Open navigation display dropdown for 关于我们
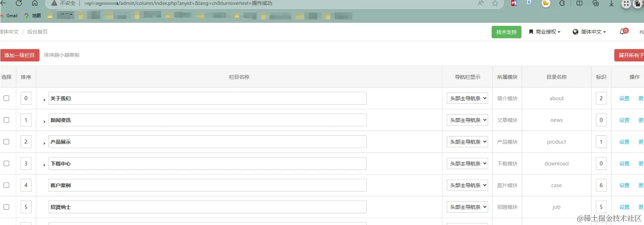 (x=467, y=98)
